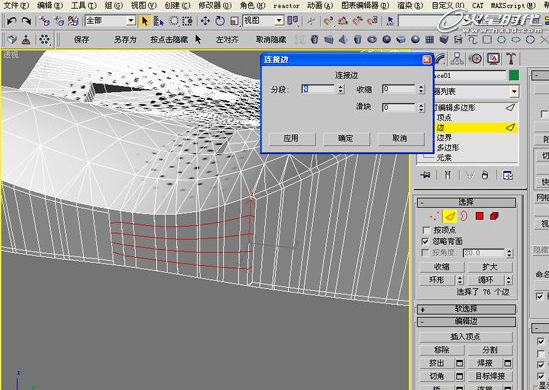
Task: Open the Utilities hammer panel tab
Action: pos(511,58)
